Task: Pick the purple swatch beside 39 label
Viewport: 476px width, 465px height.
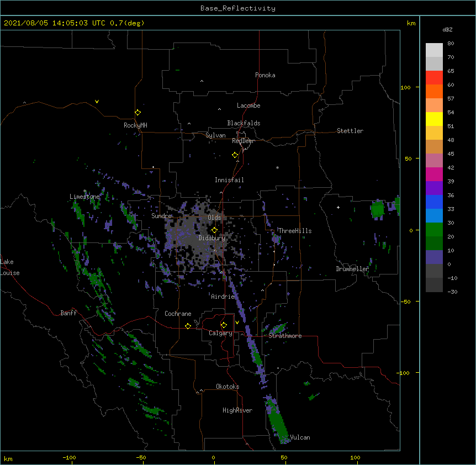Action: (x=434, y=188)
